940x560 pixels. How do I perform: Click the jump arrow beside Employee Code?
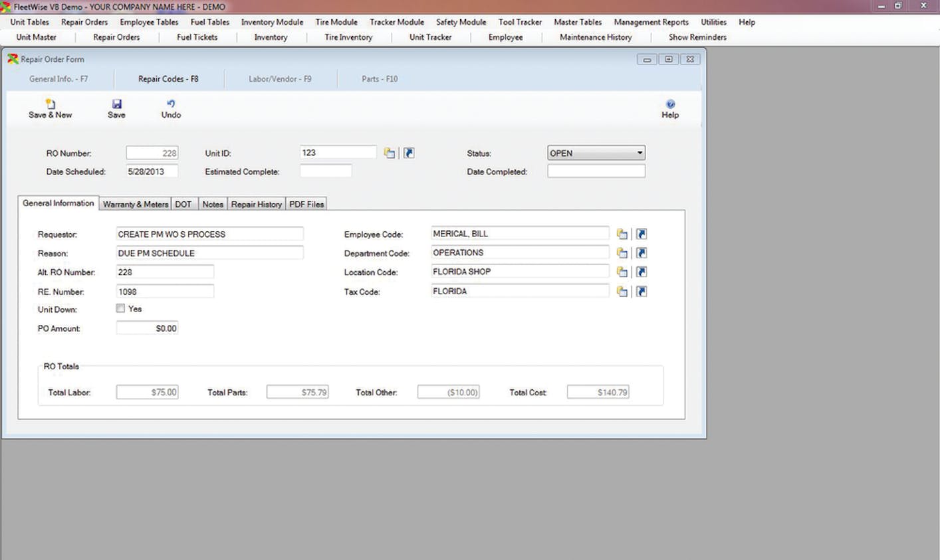point(640,233)
